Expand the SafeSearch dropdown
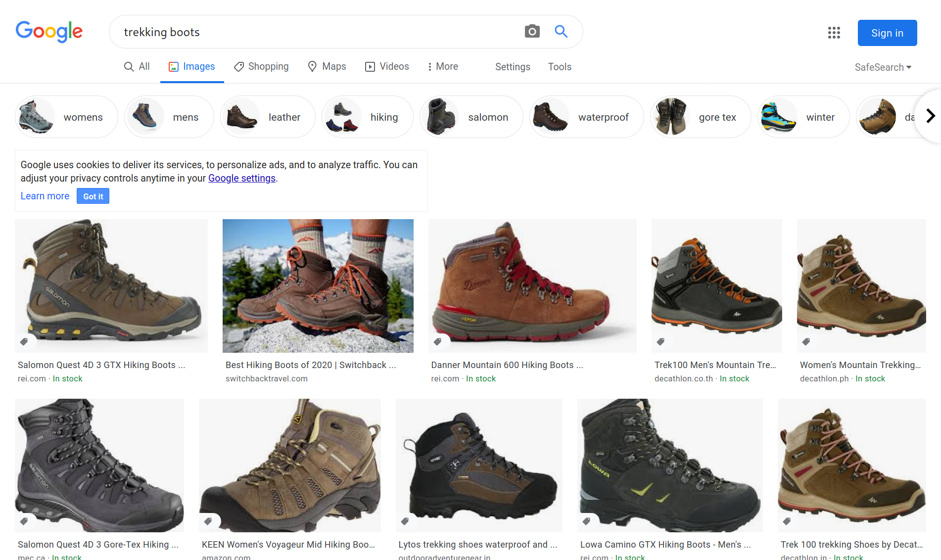 [x=883, y=67]
